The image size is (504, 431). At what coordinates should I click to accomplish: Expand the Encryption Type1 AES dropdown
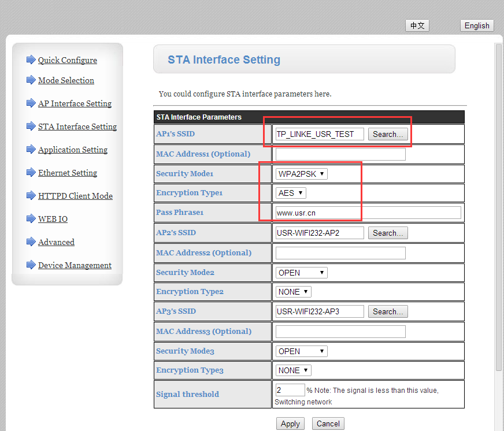(291, 193)
